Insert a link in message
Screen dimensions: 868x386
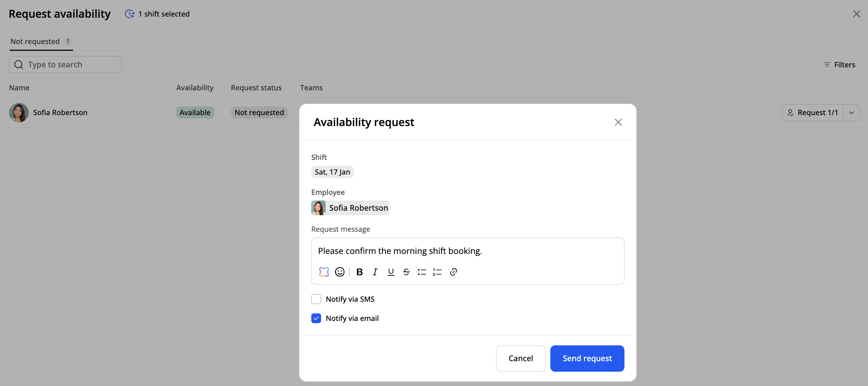pos(453,272)
